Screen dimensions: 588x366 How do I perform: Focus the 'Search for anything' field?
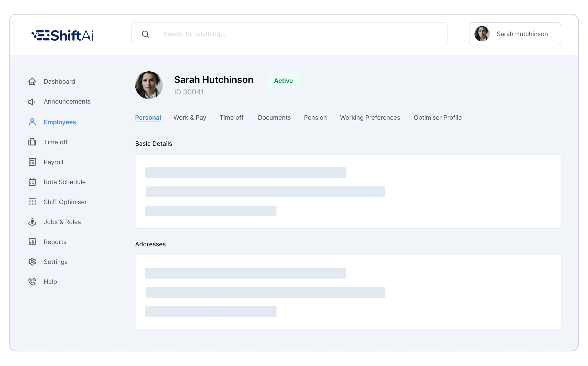coord(289,34)
